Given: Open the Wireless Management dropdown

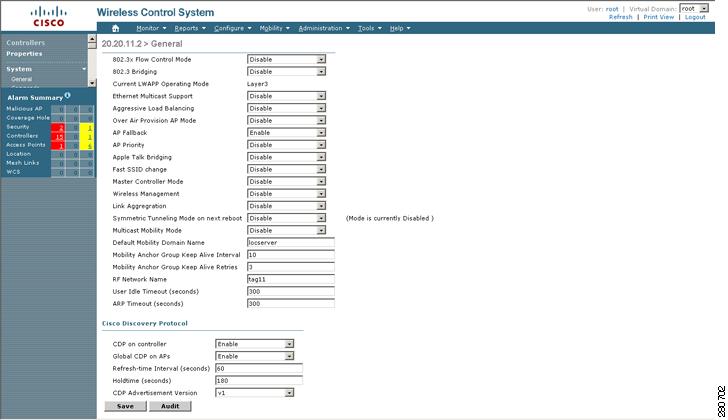Looking at the screenshot, I should pyautogui.click(x=286, y=194).
